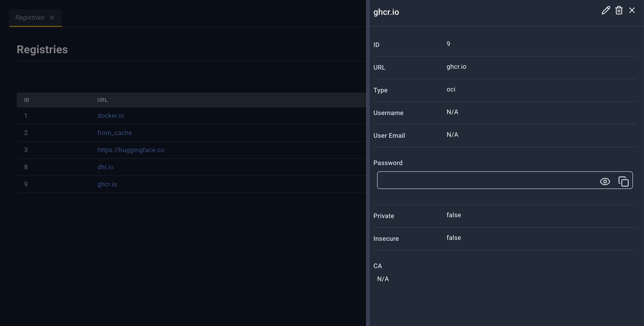Delete the ghcr.io registry with the trash icon
The height and width of the screenshot is (326, 644).
pyautogui.click(x=619, y=10)
